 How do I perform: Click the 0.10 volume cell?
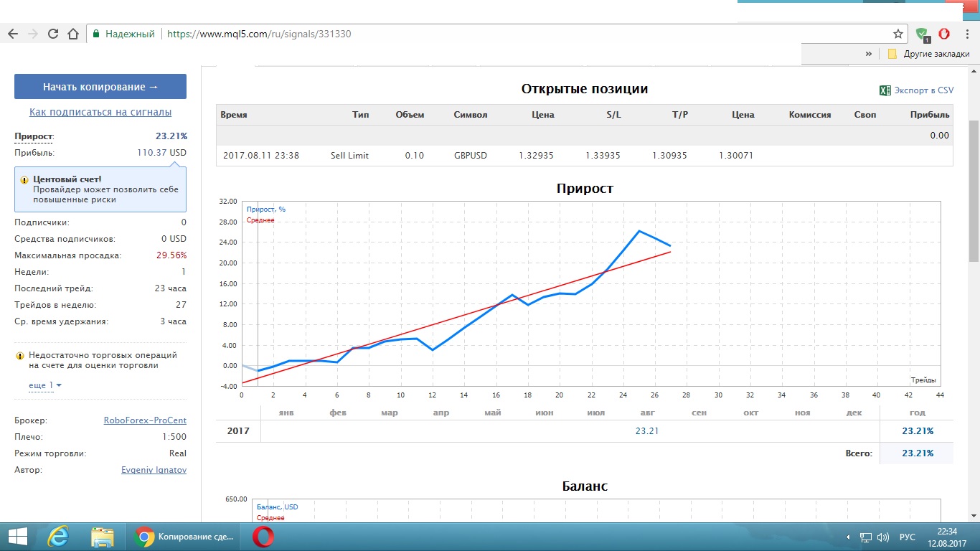tap(415, 156)
